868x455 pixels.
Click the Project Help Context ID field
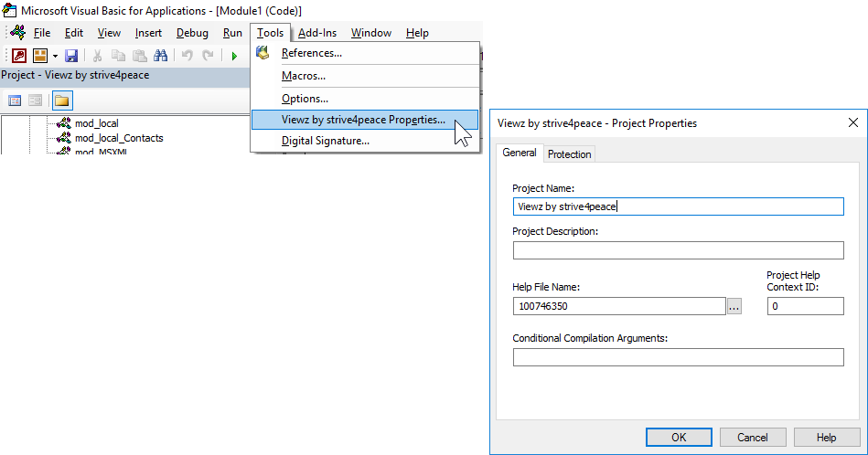pyautogui.click(x=806, y=306)
